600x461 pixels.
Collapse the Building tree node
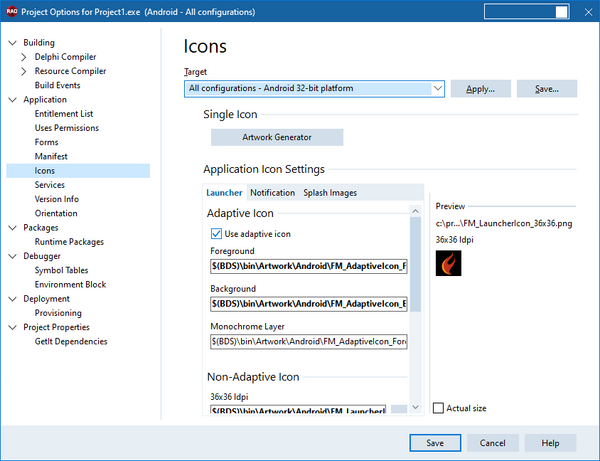tap(13, 43)
